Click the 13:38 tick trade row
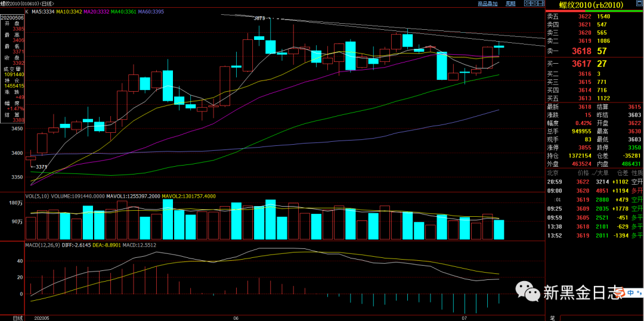644x321 pixels. (x=595, y=227)
